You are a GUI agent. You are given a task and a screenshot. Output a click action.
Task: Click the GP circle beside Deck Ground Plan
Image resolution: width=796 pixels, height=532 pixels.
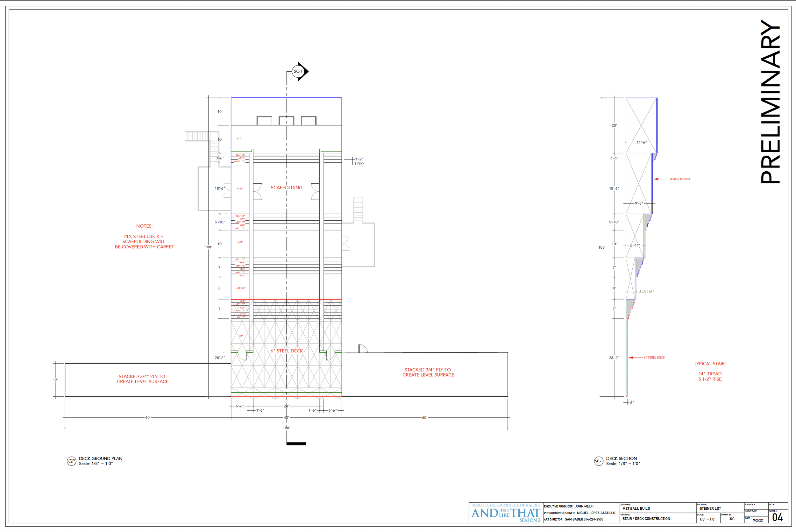point(72,461)
